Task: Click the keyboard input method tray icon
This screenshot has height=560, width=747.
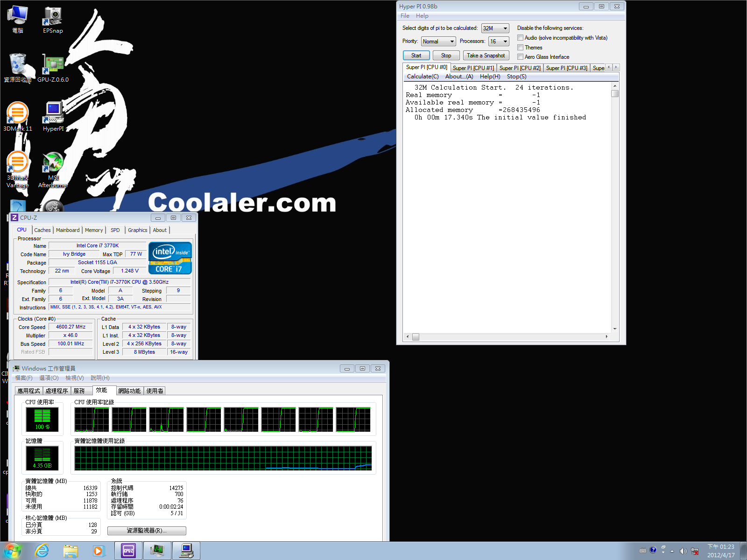Action: coord(643,551)
